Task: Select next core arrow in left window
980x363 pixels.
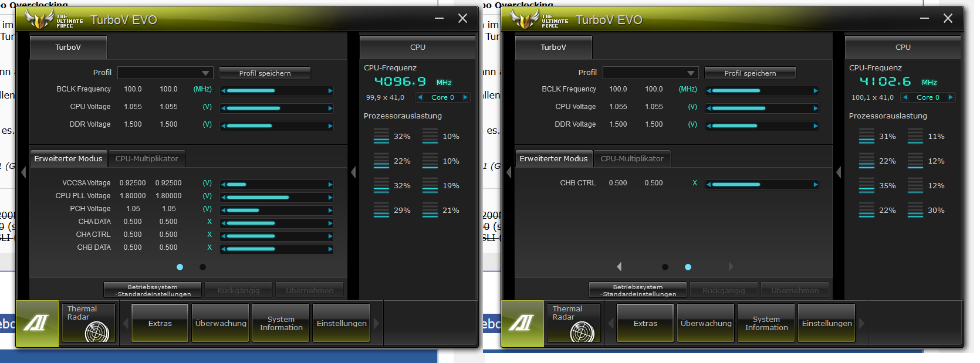Action: (x=465, y=97)
